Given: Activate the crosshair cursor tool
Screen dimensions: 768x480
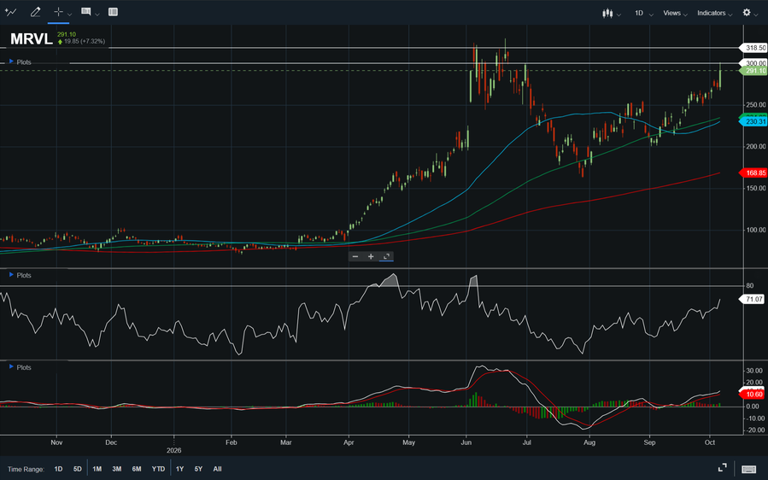Looking at the screenshot, I should [x=58, y=12].
